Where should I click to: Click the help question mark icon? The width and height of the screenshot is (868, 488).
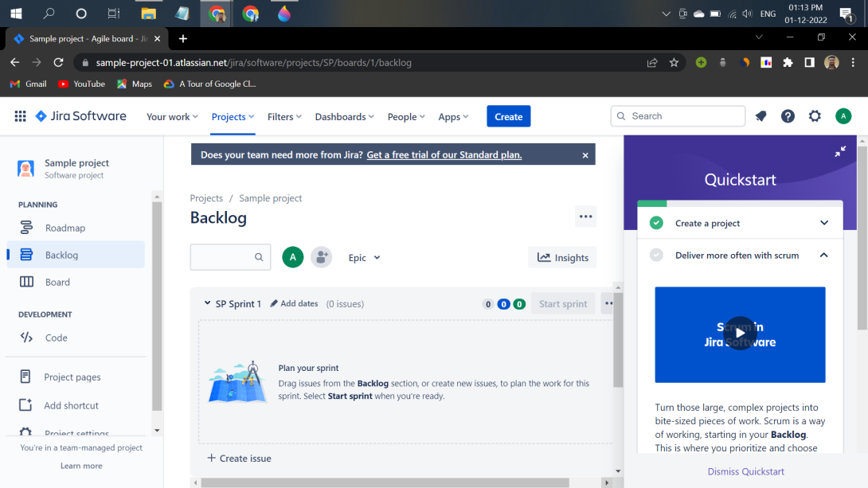pos(788,116)
